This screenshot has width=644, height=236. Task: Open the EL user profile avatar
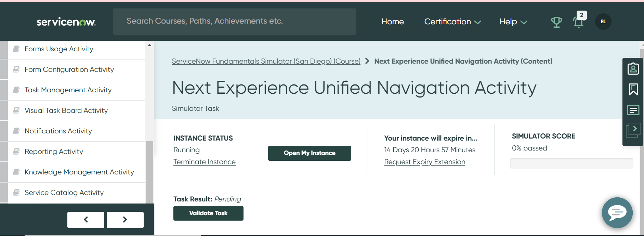pyautogui.click(x=603, y=22)
